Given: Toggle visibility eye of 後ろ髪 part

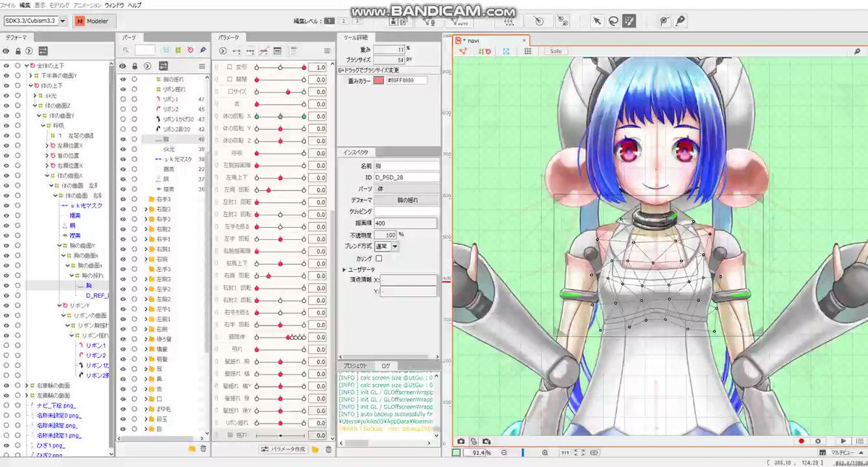Looking at the screenshot, I should point(122,339).
